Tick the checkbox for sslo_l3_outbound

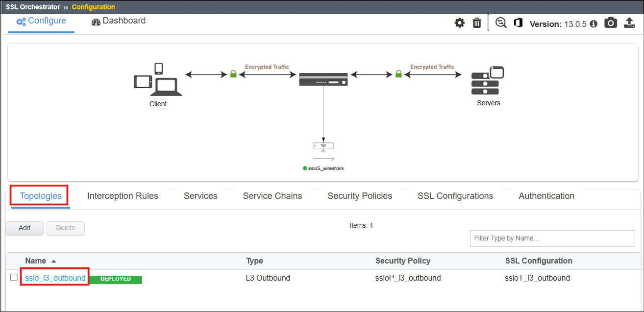[14, 278]
